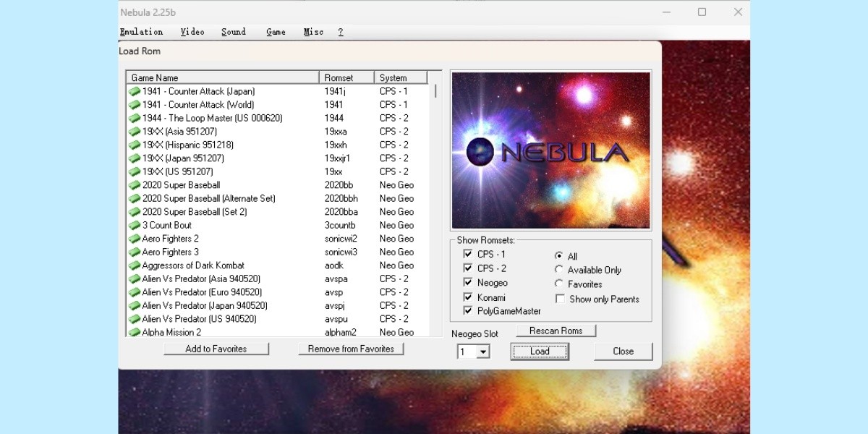Select the icon beside Aero Fighters 2
The image size is (868, 434).
(x=135, y=239)
